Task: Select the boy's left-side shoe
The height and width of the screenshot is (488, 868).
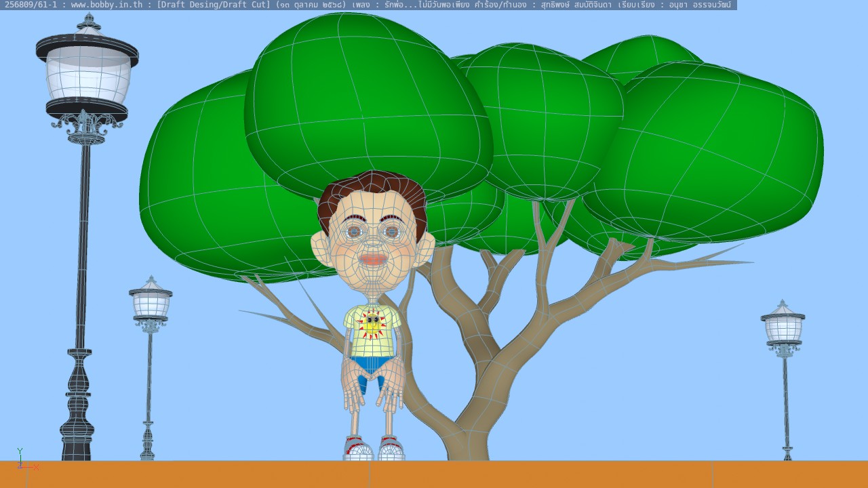Action: click(x=357, y=449)
